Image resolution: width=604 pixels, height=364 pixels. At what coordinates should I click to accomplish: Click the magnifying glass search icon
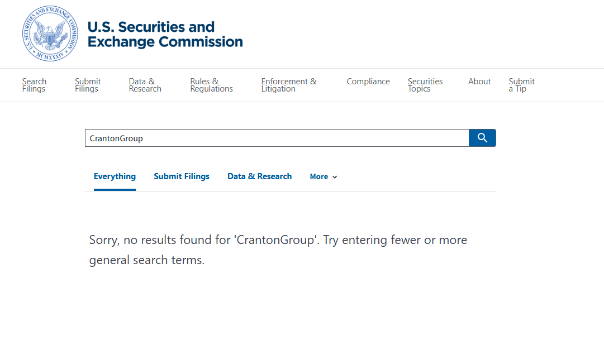(482, 138)
